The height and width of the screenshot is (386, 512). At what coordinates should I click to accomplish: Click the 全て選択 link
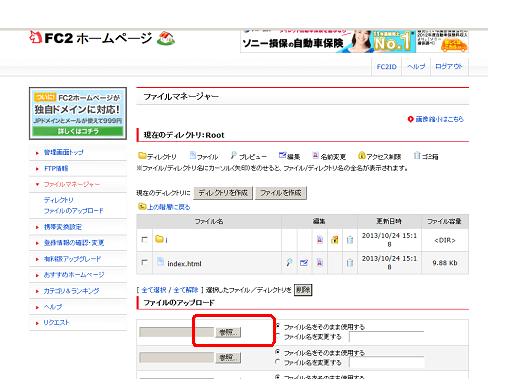tap(154, 290)
